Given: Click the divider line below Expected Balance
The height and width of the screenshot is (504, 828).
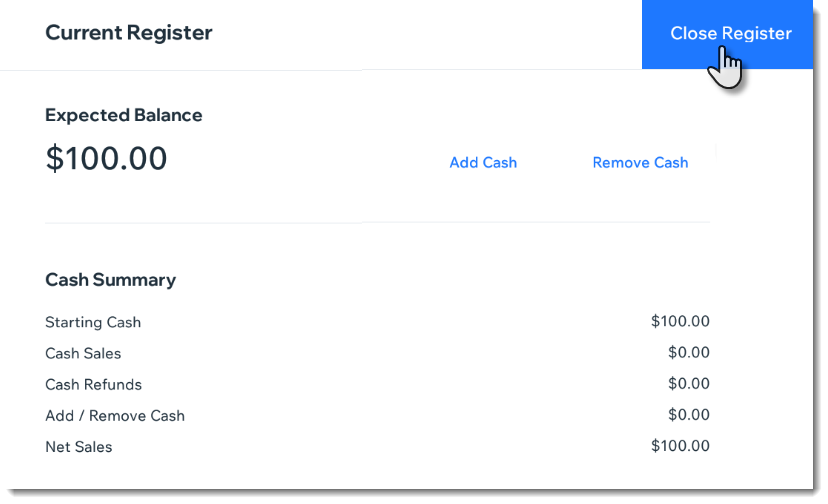Looking at the screenshot, I should click(378, 222).
